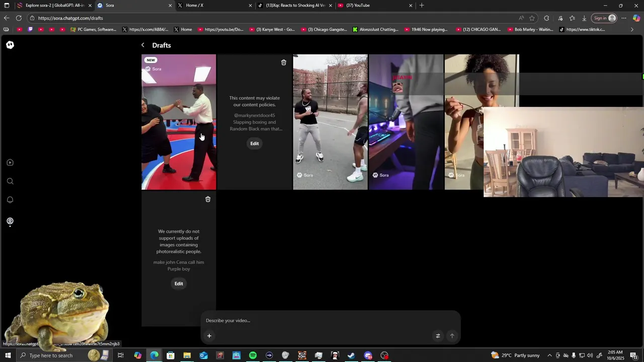Open the Sora sidebar search icon

(10, 181)
